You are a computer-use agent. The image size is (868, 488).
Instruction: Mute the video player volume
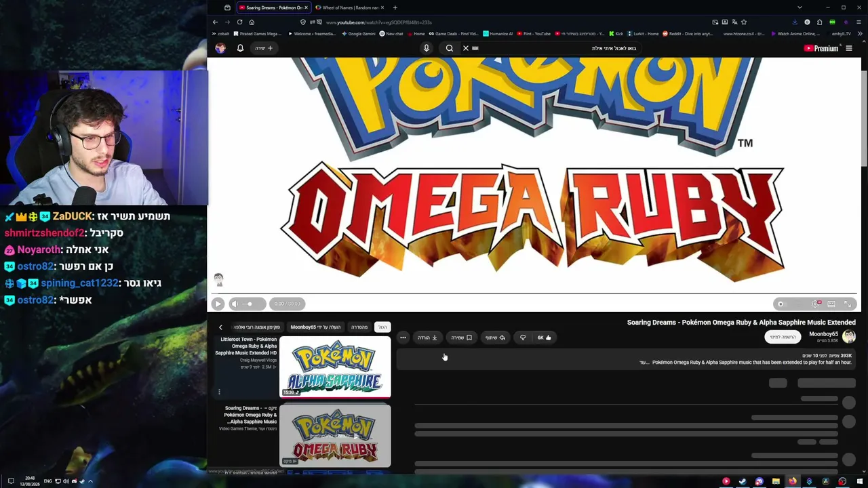click(235, 304)
